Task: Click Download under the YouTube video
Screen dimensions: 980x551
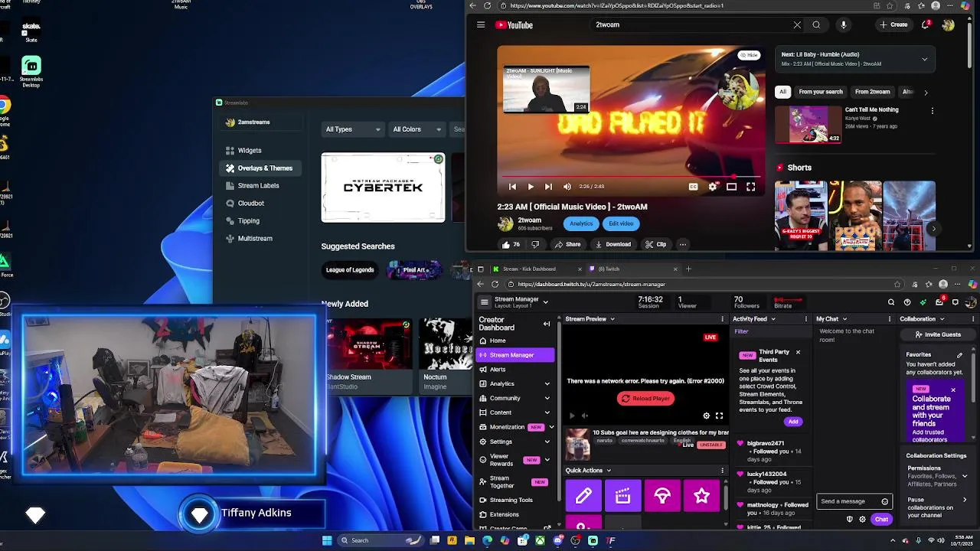Action: pos(612,244)
